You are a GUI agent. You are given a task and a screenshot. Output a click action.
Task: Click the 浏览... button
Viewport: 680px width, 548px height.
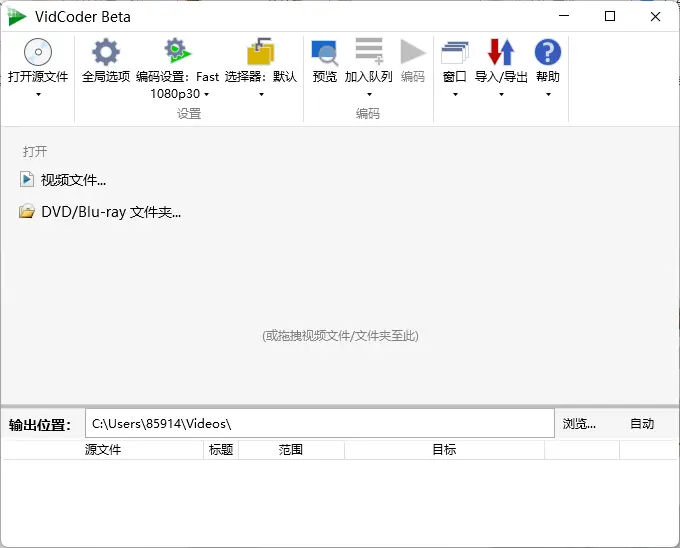tap(579, 423)
